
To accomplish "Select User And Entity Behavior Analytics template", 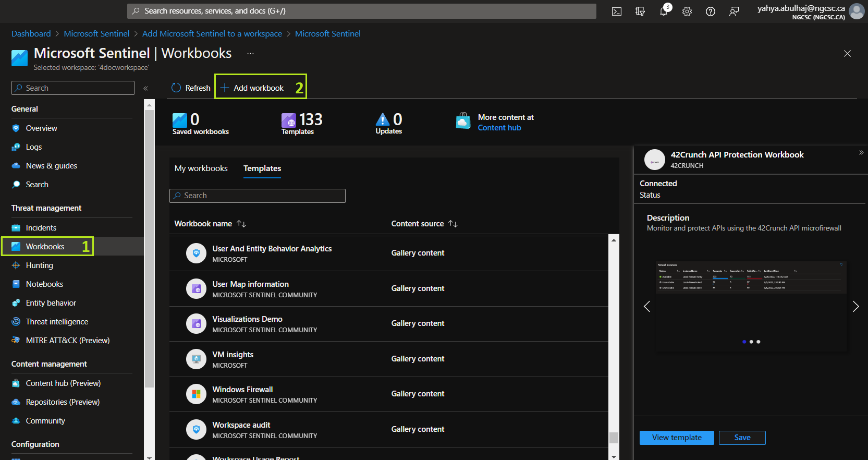I will [x=389, y=253].
